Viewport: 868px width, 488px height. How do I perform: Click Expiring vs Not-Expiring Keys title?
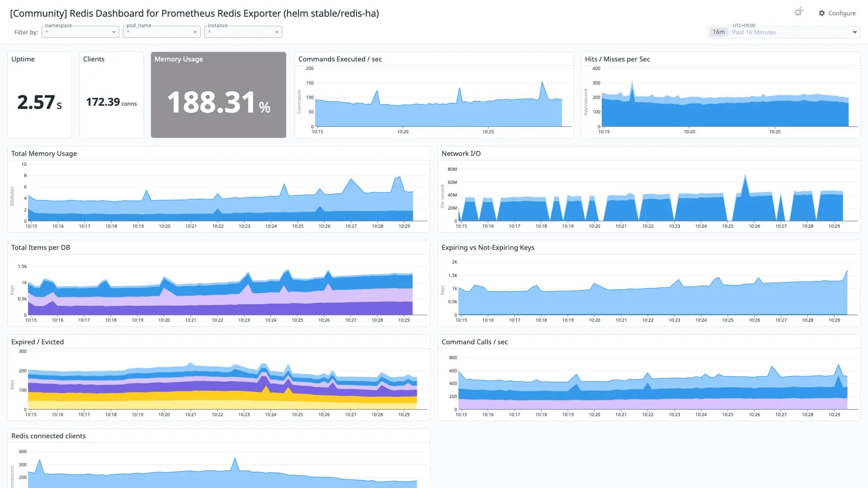[488, 248]
